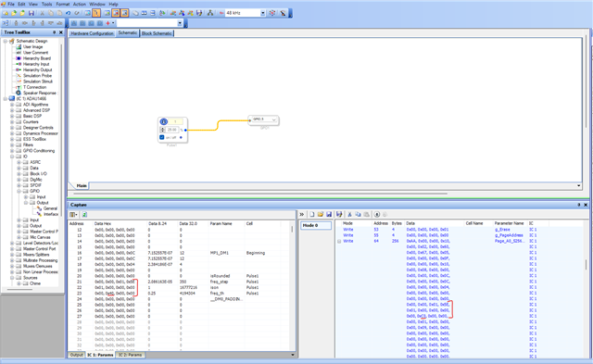593x364 pixels.
Task: Select Mode 0 in the capture list
Action: pos(316,225)
